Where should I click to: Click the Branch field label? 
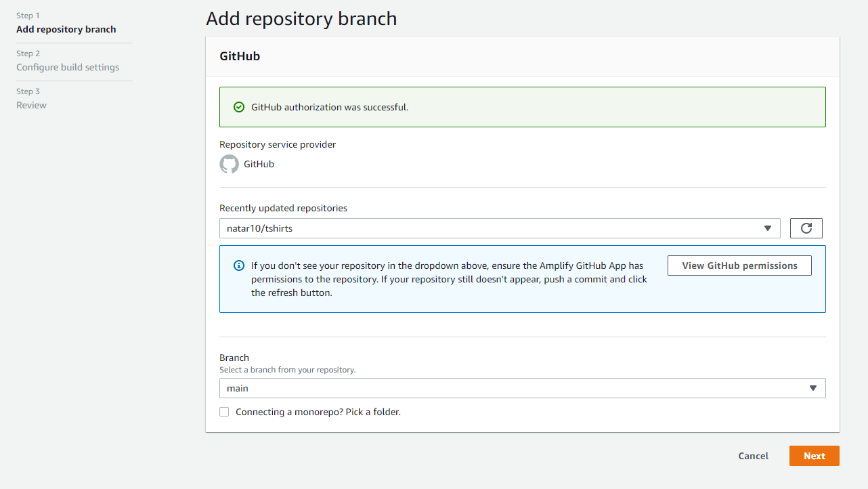point(234,358)
